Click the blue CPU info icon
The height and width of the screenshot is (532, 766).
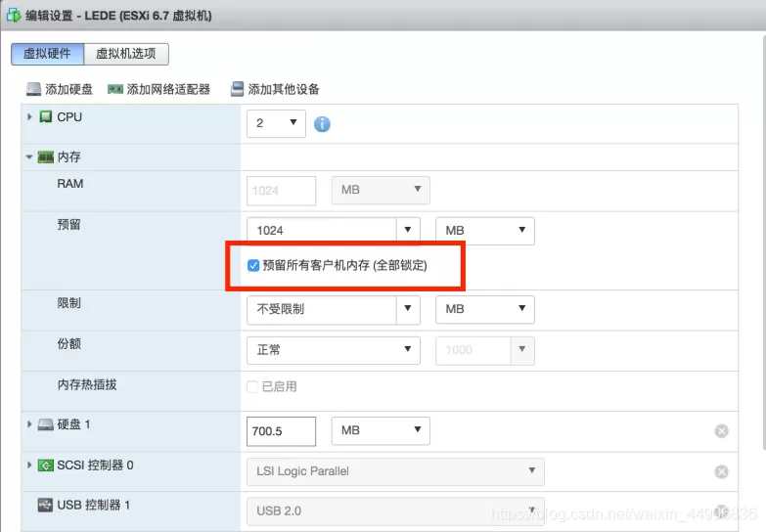[322, 124]
